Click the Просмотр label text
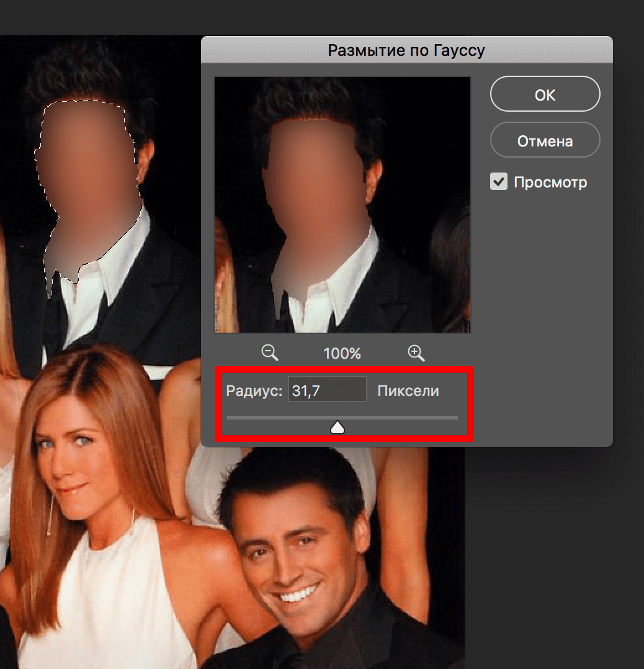Viewport: 644px width, 669px height. pyautogui.click(x=550, y=182)
